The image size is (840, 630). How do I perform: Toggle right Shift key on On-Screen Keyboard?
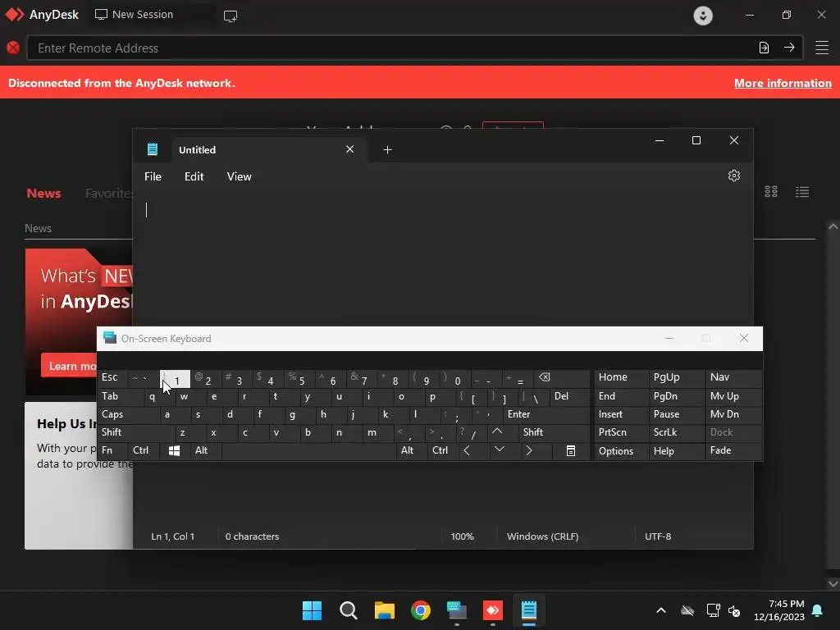pyautogui.click(x=554, y=432)
